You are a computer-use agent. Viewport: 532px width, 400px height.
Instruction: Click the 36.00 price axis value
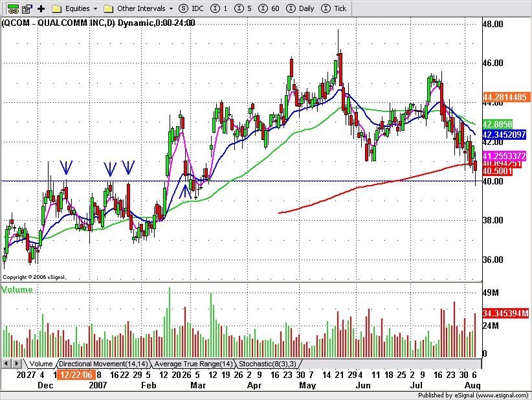click(x=493, y=260)
